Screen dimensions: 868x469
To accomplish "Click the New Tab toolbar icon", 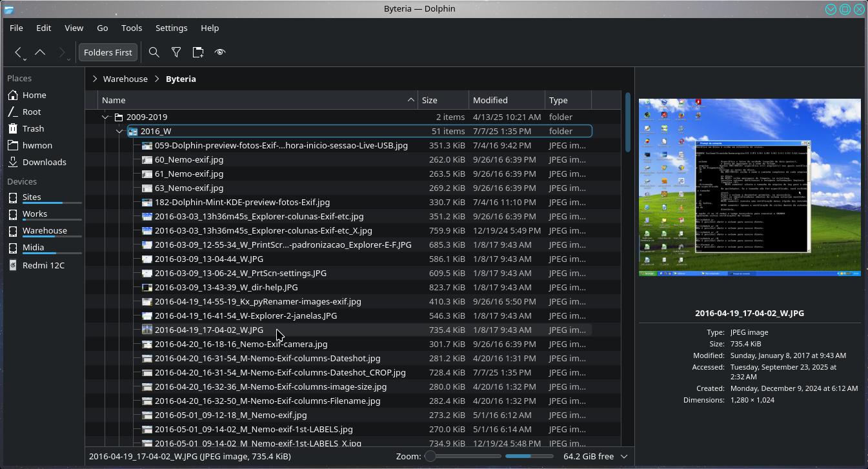I will click(x=198, y=52).
